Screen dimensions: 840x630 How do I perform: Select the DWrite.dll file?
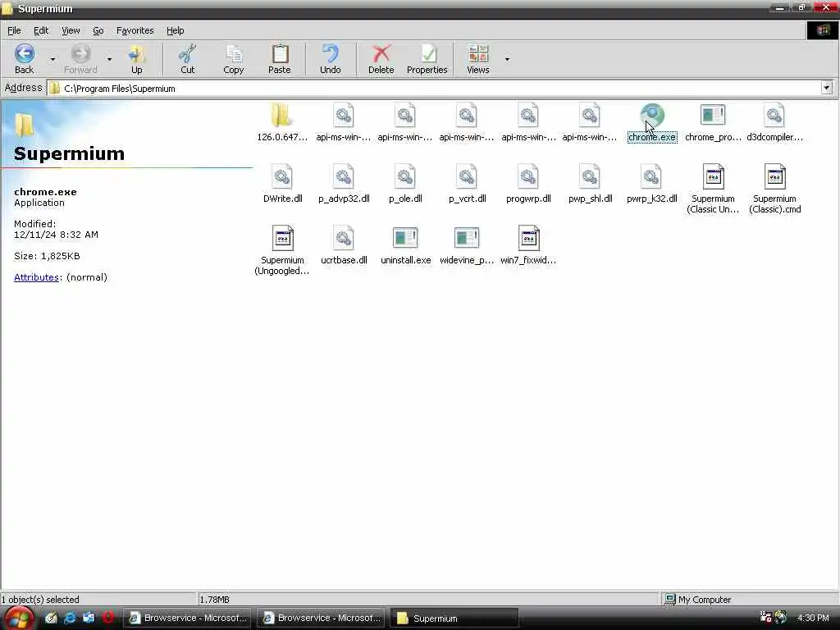coord(282,184)
